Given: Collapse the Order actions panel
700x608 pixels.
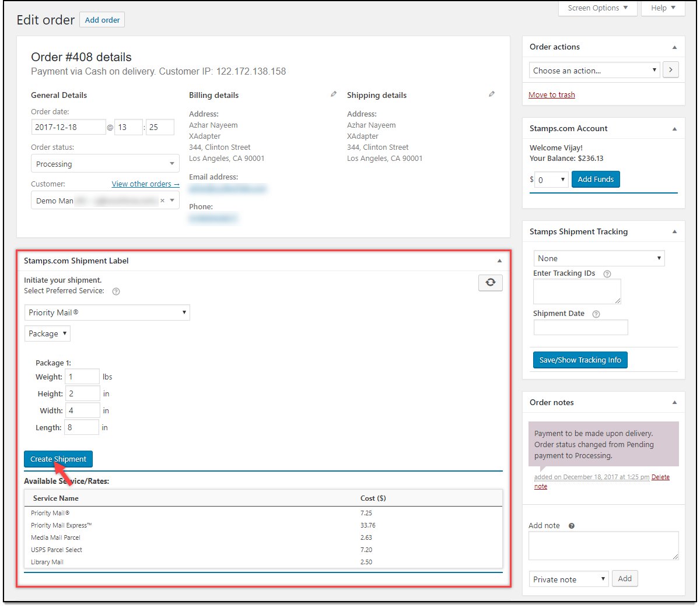Looking at the screenshot, I should tap(674, 47).
